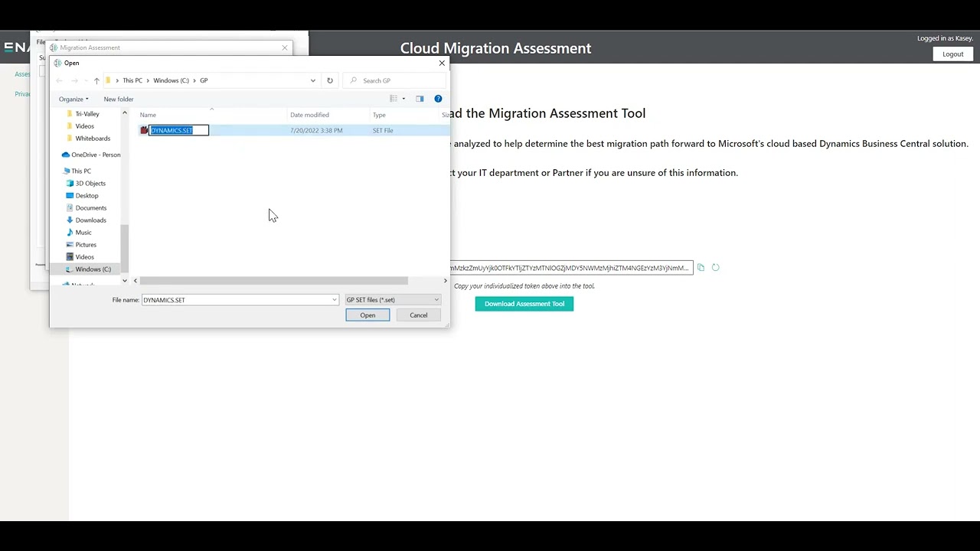The height and width of the screenshot is (551, 980).
Task: Click the Cancel button
Action: click(418, 315)
